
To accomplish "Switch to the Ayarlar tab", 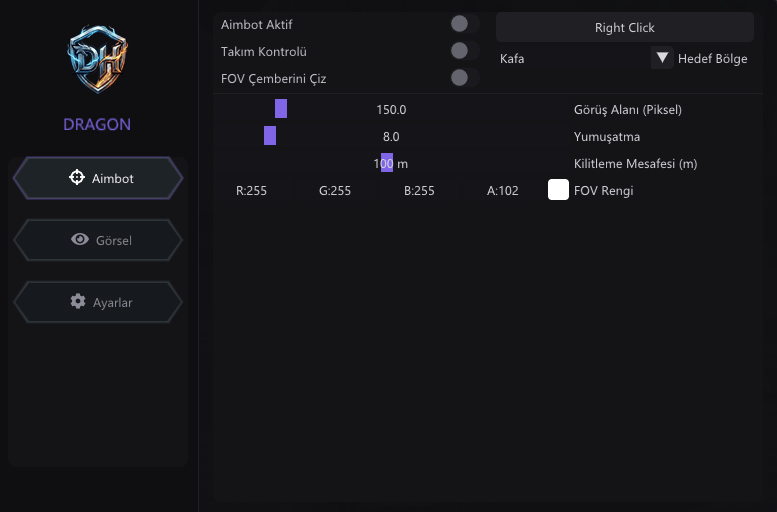I will pyautogui.click(x=98, y=302).
